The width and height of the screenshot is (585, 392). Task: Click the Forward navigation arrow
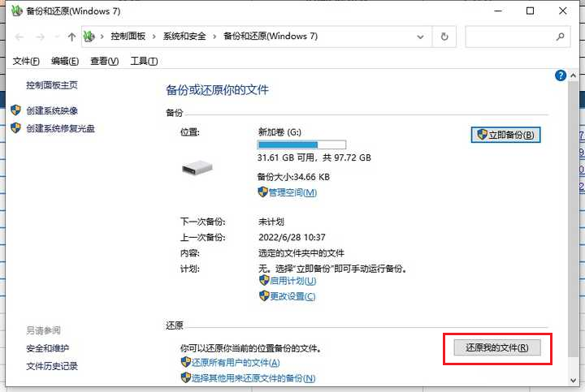point(41,37)
